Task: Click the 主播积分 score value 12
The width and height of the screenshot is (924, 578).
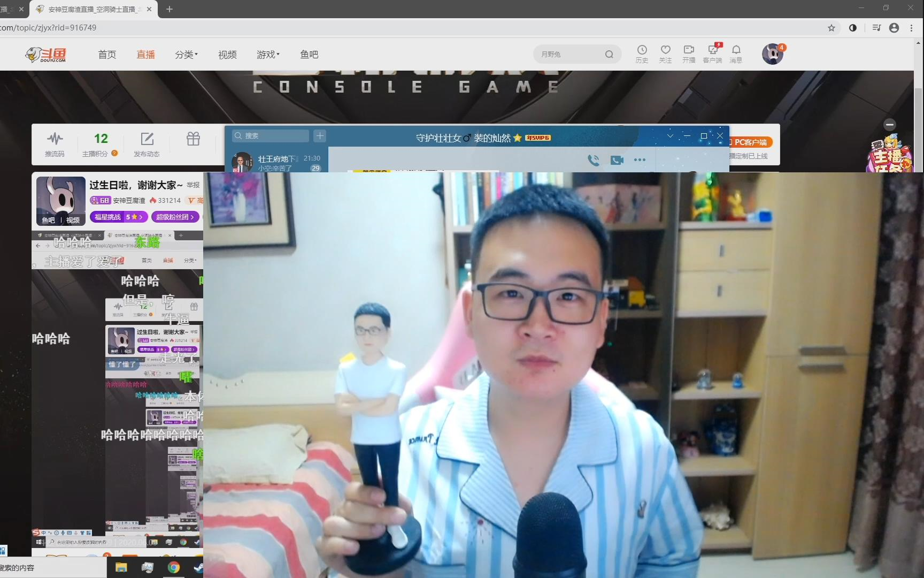Action: [x=101, y=139]
